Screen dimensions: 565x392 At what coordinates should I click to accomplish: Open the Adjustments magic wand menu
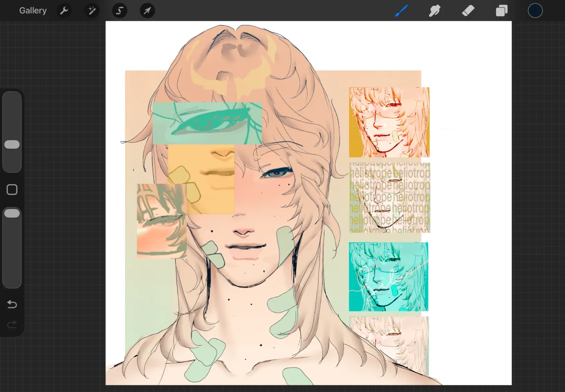(92, 11)
